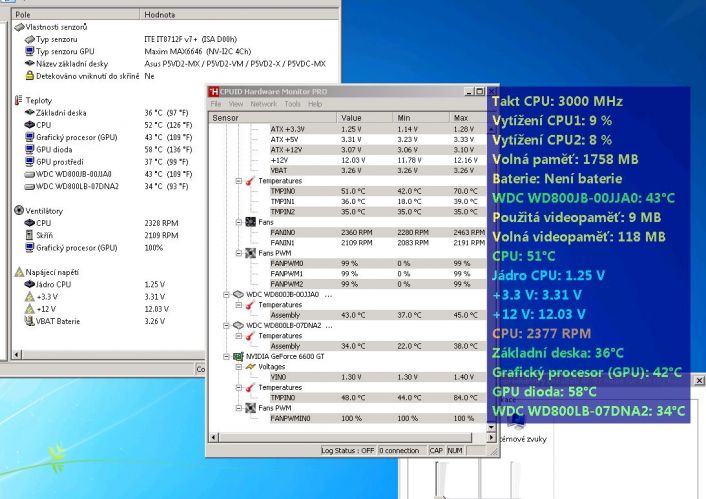Click the +3.3 V voltage icon
This screenshot has height=499, width=706.
click(30, 296)
